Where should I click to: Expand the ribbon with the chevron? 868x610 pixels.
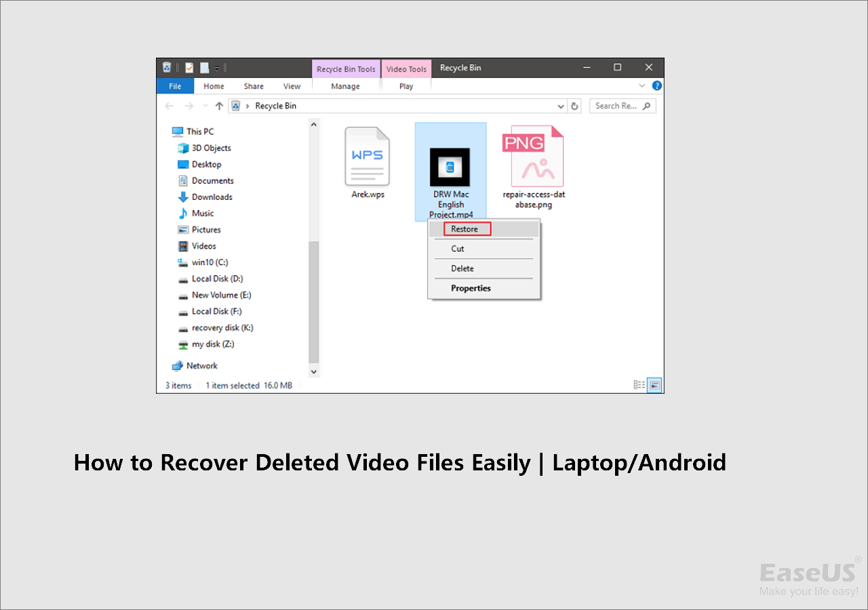(643, 86)
